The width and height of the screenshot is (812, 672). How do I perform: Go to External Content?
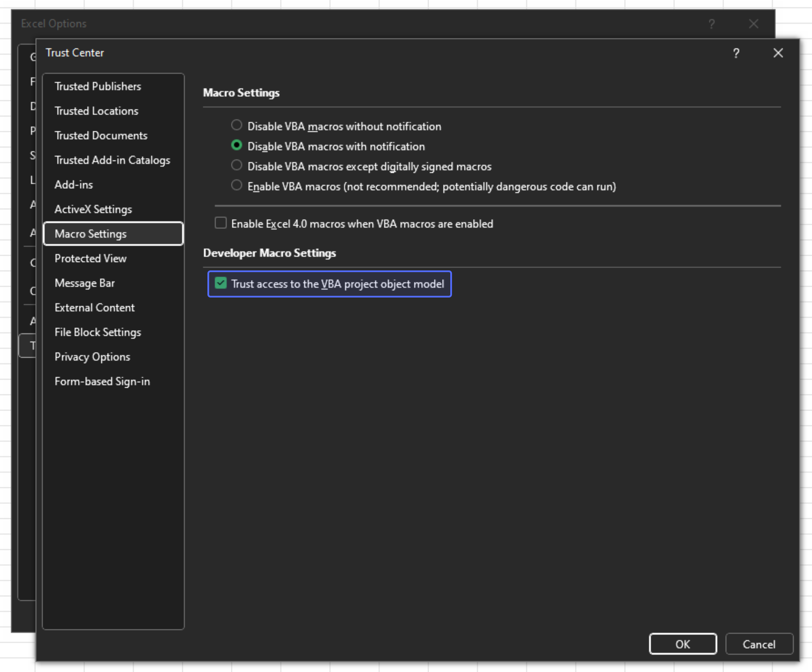click(113, 307)
